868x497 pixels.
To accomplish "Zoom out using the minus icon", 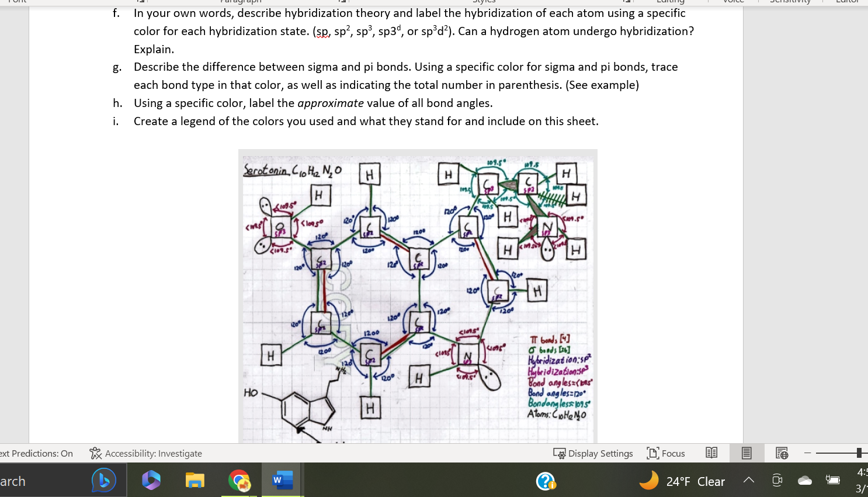I will coord(808,453).
